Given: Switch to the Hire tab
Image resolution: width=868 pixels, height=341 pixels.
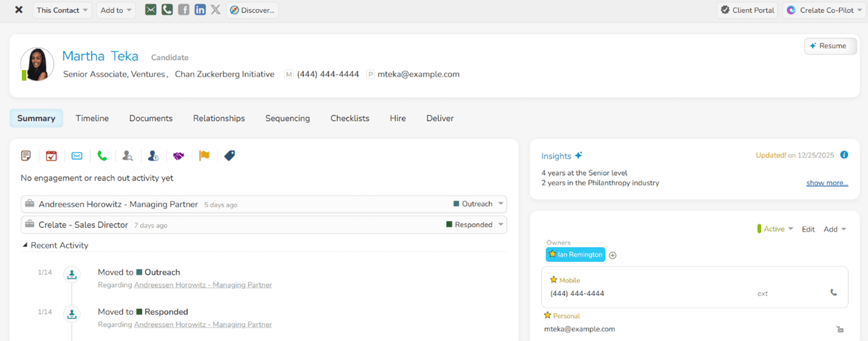Looking at the screenshot, I should coord(398,118).
